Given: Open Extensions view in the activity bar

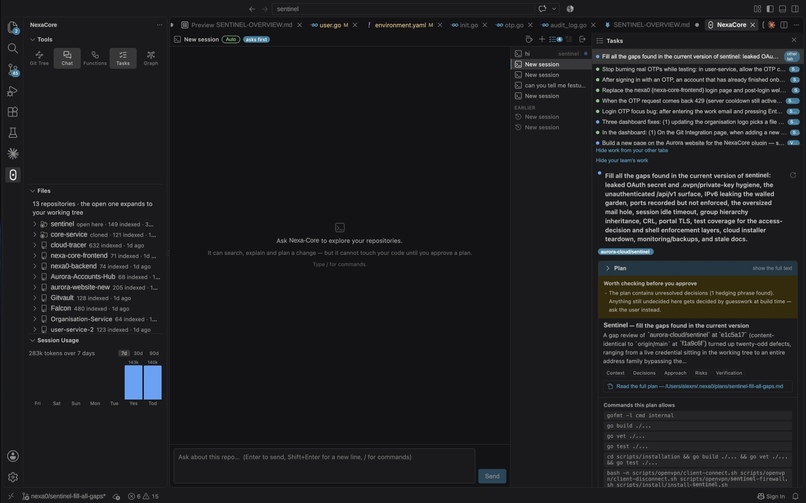Looking at the screenshot, I should [x=13, y=112].
